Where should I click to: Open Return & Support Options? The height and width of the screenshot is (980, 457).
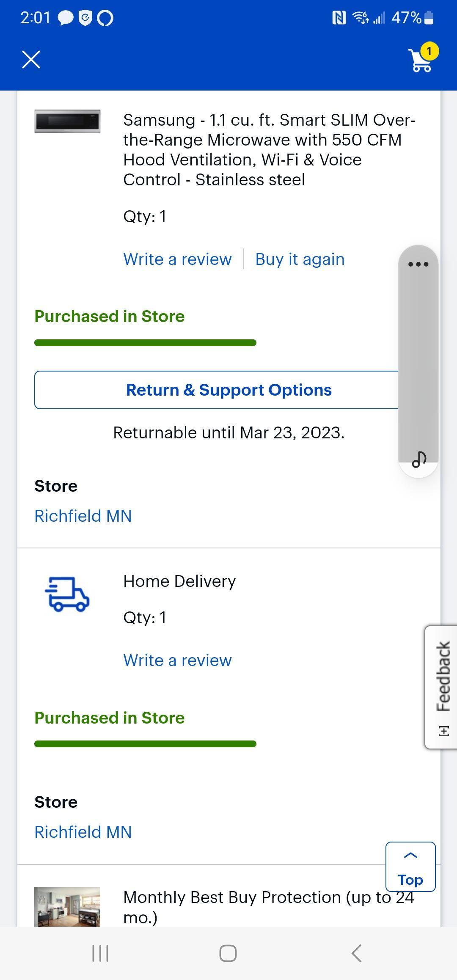click(228, 390)
